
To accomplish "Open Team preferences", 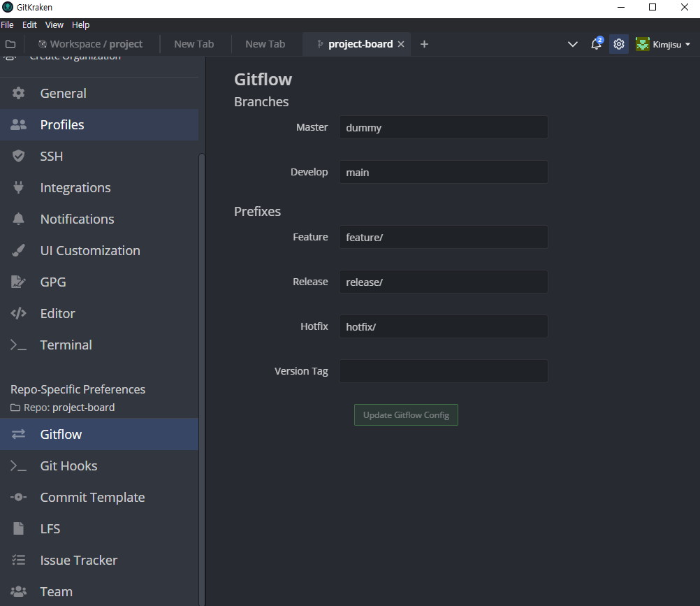I will click(99, 592).
